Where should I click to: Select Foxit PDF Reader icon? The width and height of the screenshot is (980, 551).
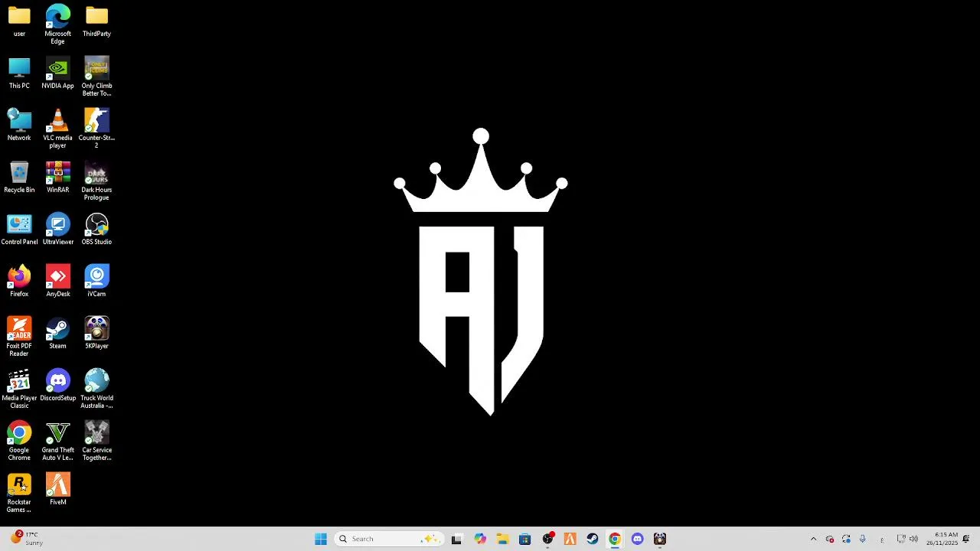[19, 337]
